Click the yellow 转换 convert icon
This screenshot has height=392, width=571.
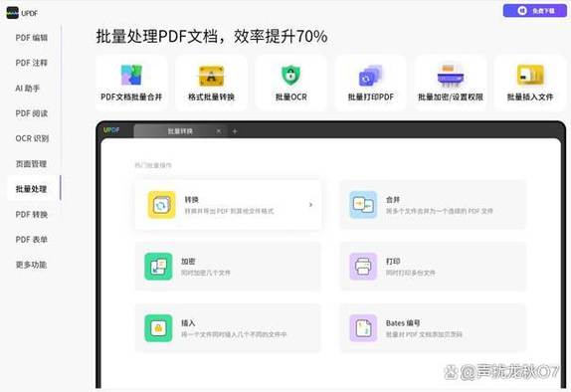[162, 205]
